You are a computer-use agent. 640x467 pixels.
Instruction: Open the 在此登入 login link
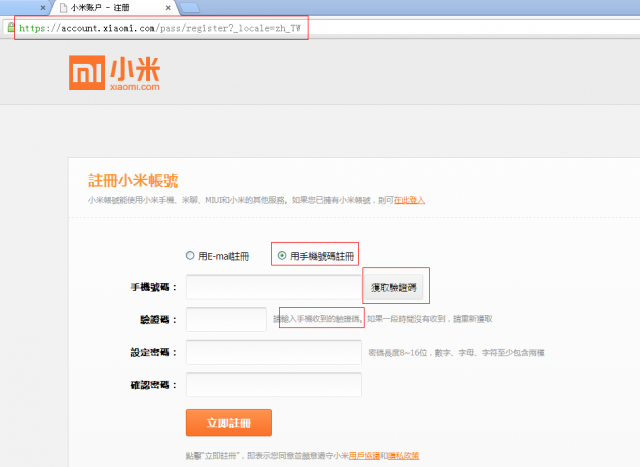(x=409, y=200)
